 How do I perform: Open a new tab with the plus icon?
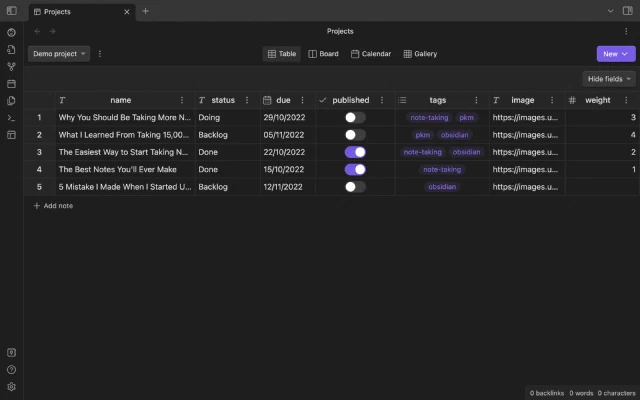coord(145,11)
